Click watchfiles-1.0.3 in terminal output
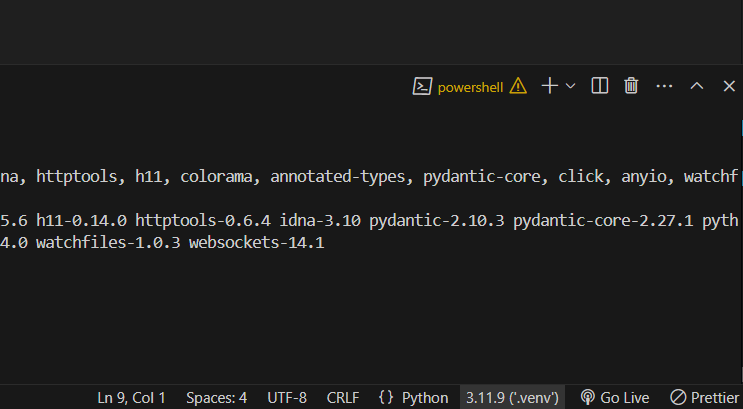 pos(108,243)
